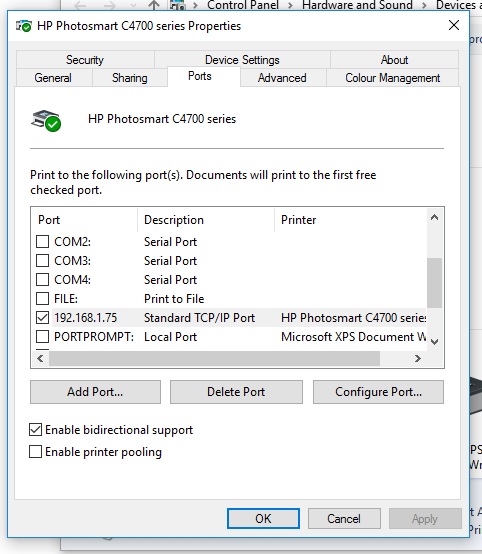Click the Cancel button
Screen dimensions: 482x554
344,519
